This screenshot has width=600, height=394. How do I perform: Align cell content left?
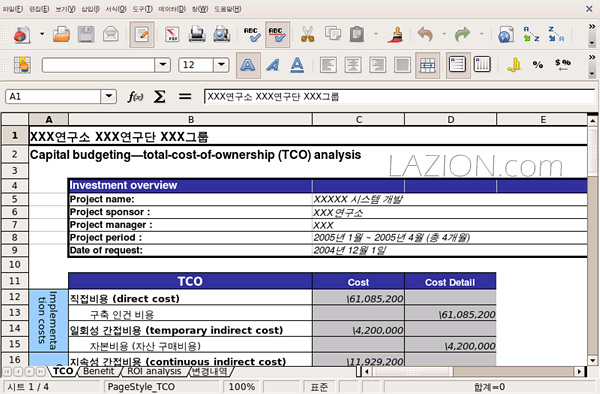tap(328, 65)
